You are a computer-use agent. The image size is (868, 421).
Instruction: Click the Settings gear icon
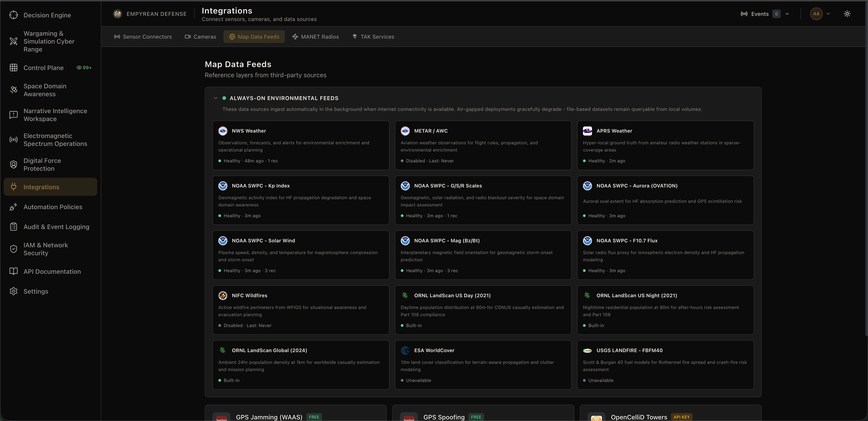click(14, 291)
